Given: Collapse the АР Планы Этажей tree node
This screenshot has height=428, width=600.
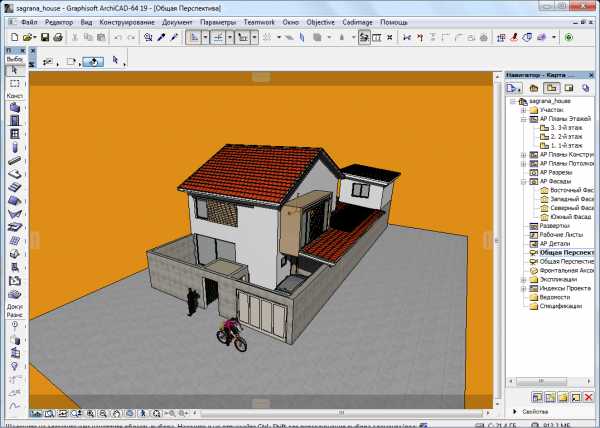Looking at the screenshot, I should pyautogui.click(x=523, y=119).
